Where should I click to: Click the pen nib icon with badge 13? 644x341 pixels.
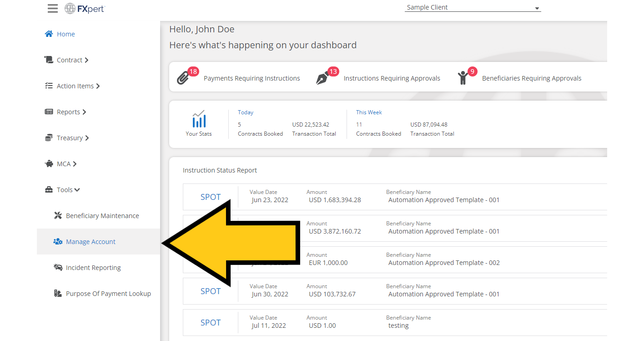point(322,78)
